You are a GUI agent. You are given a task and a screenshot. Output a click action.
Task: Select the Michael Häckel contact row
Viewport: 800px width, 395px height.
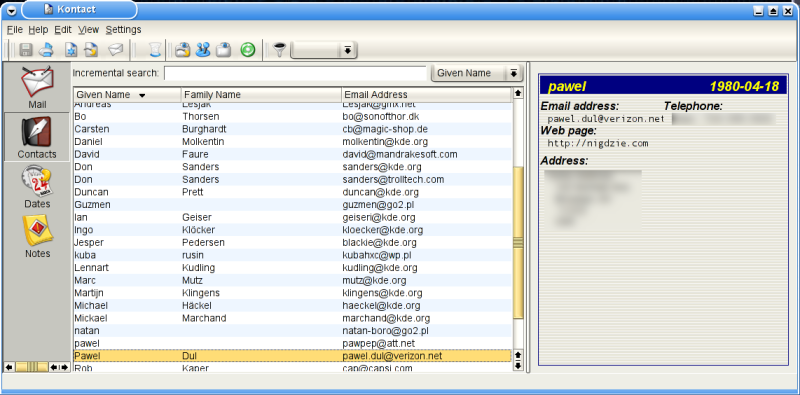(292, 305)
